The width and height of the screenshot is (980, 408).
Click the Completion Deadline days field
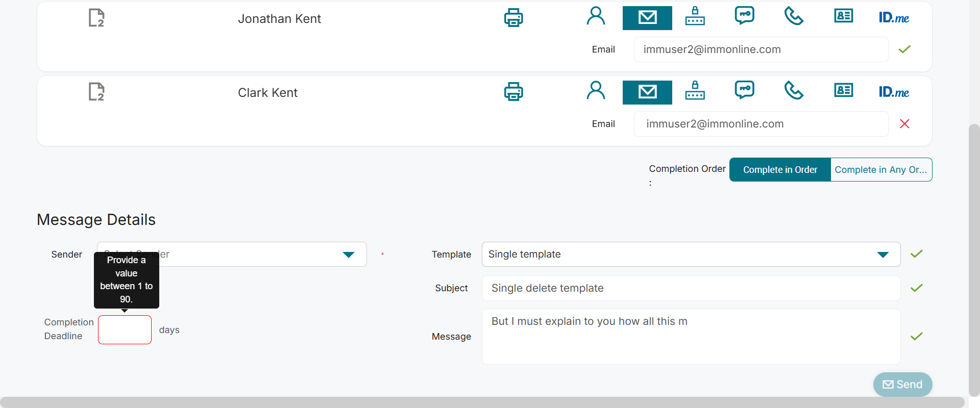pyautogui.click(x=125, y=330)
